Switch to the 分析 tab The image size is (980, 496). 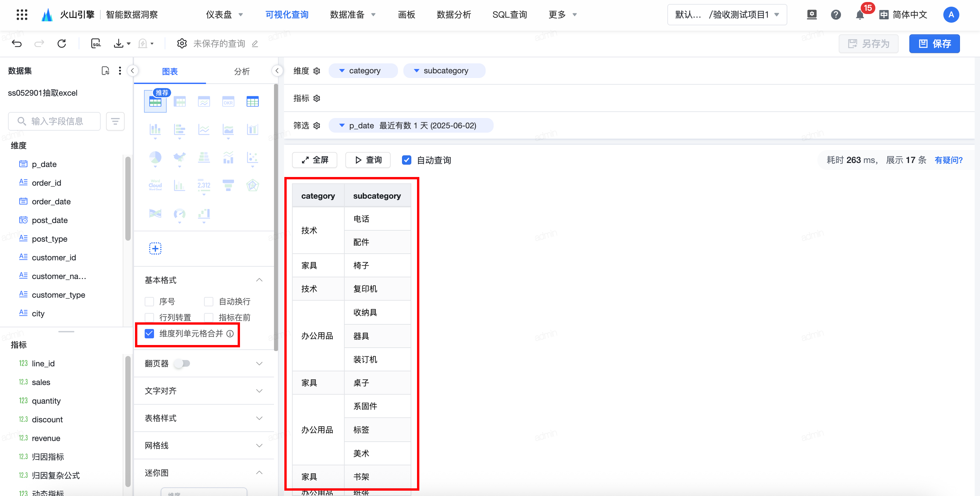point(242,72)
